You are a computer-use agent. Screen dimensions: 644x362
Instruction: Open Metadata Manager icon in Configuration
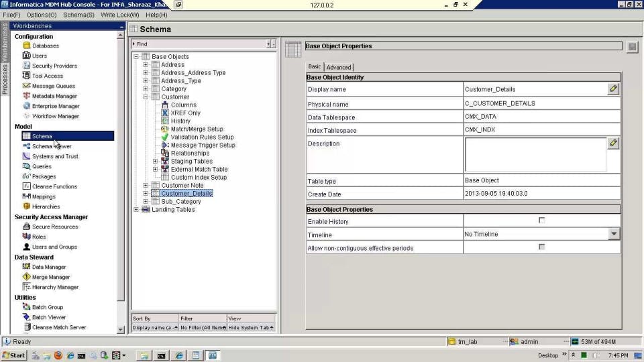[26, 96]
